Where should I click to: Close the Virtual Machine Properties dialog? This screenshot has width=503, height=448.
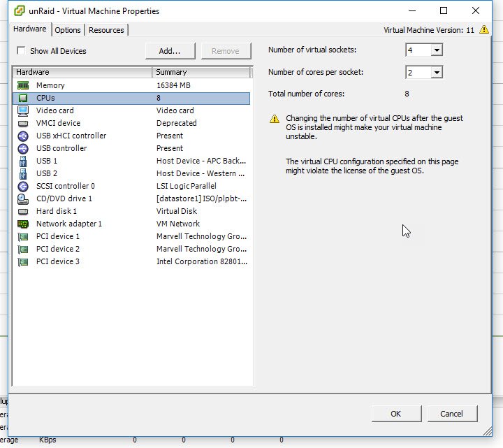click(x=476, y=10)
